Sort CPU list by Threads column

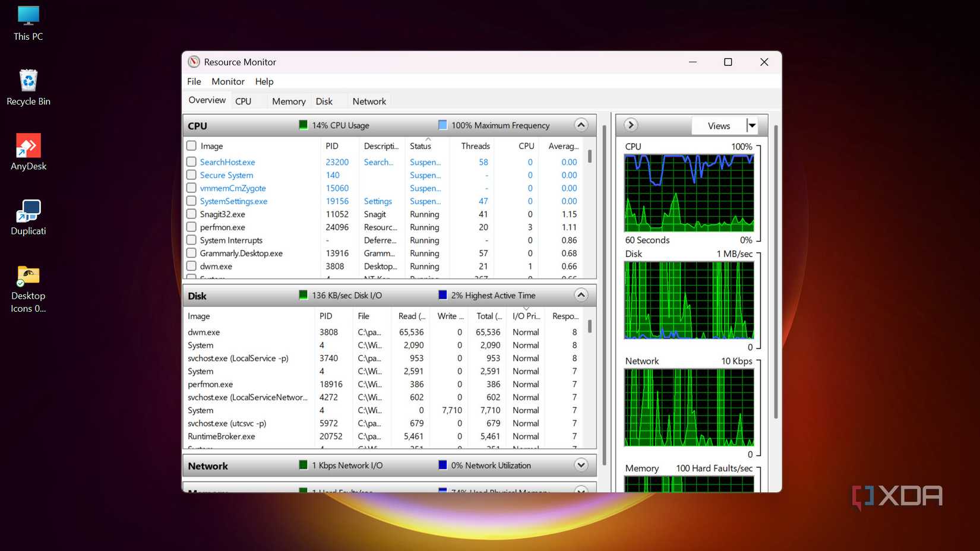point(475,146)
